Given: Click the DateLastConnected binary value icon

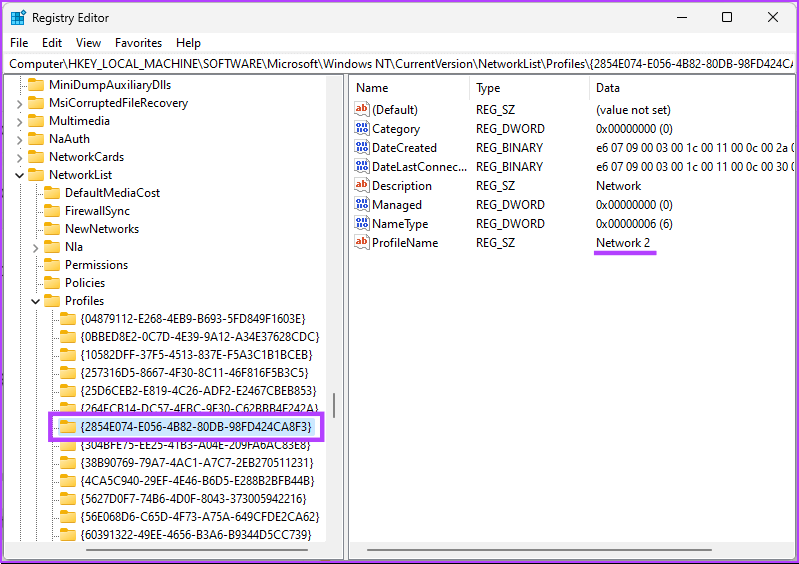Looking at the screenshot, I should [362, 166].
